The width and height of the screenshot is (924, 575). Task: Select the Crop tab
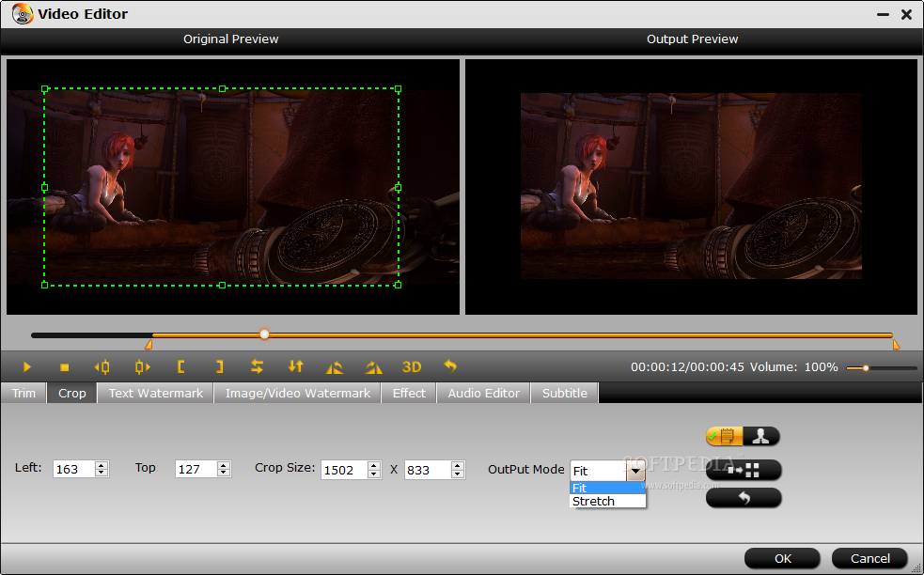tap(71, 393)
